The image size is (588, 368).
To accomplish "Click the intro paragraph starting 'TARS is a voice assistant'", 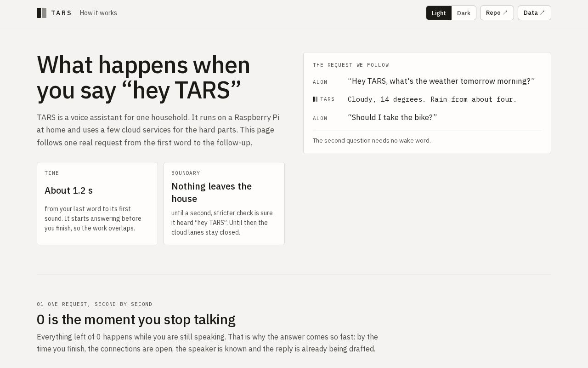I will (x=158, y=130).
